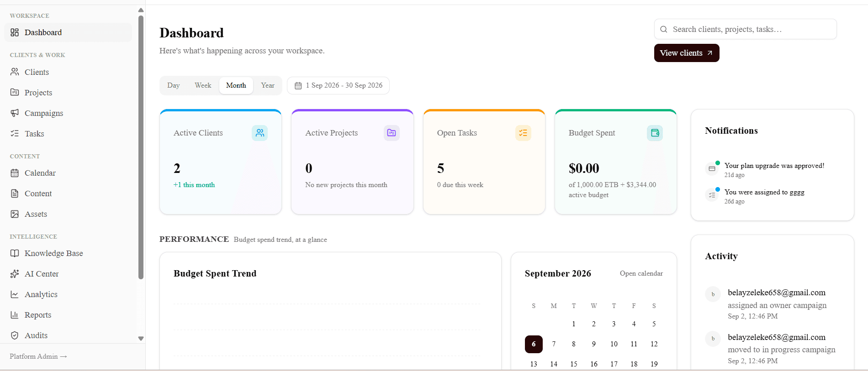
Task: Click the Budget Spent Trend chart title
Action: pos(215,273)
